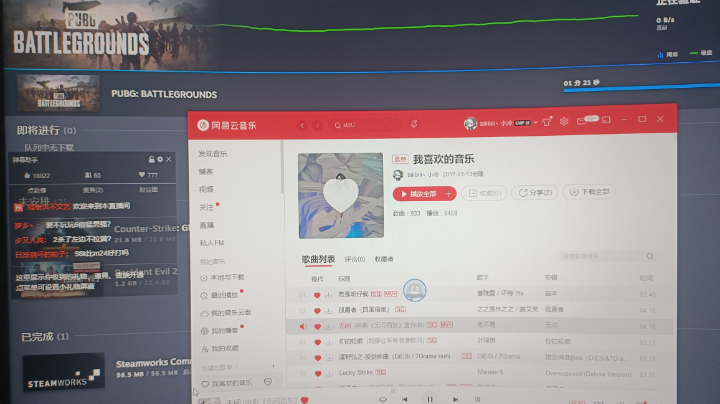Screen dimensions: 720x404
Task: Add all songs to queue with plus
Action: pos(449,194)
